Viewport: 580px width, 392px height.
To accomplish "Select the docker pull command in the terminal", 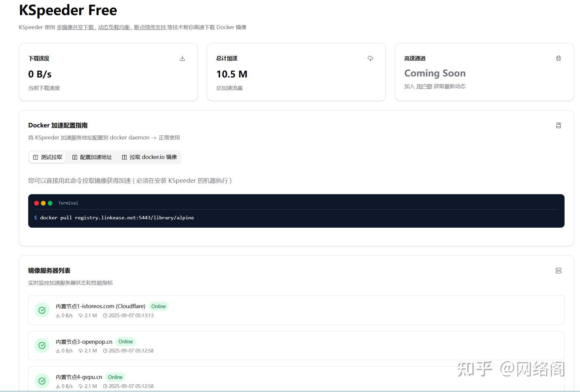I will [x=117, y=217].
